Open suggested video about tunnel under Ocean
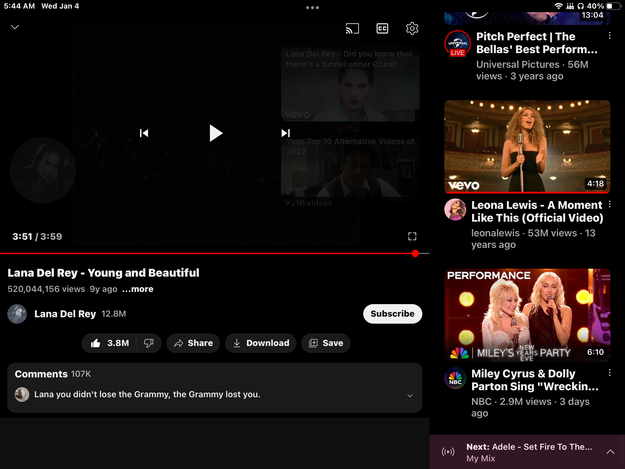 pos(350,84)
